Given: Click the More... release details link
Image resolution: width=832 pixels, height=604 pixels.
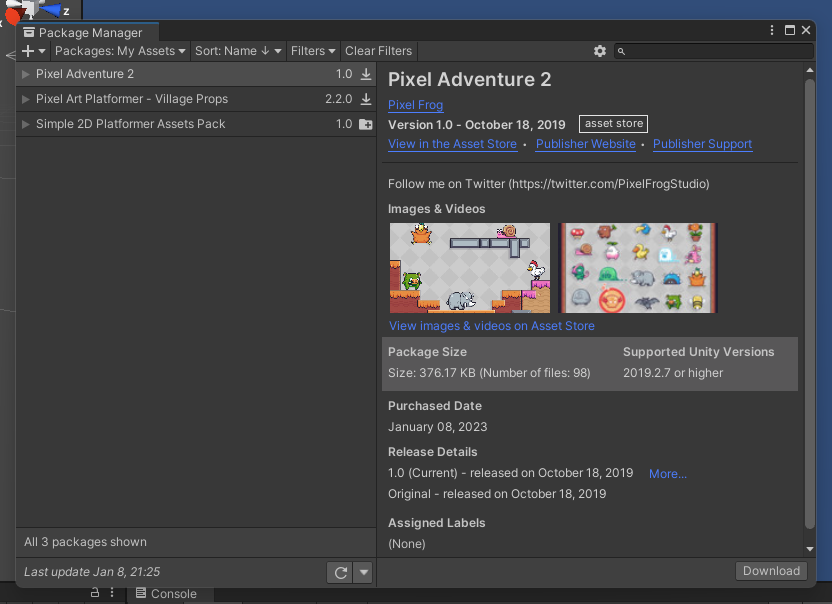Looking at the screenshot, I should 668,474.
